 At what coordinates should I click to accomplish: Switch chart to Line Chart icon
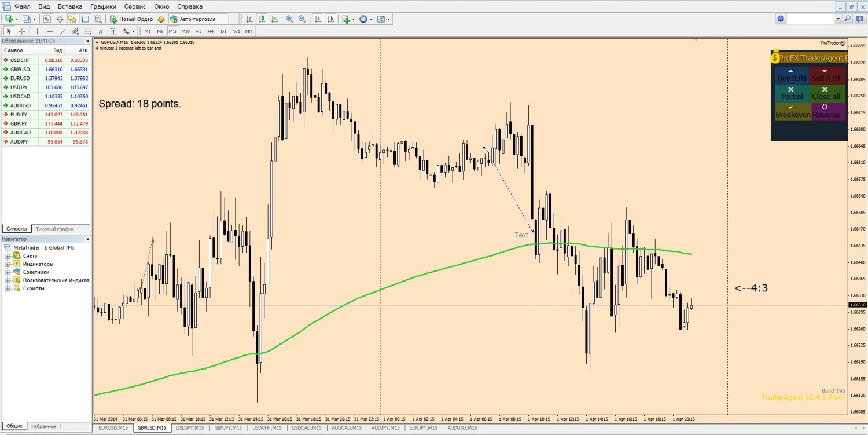pyautogui.click(x=274, y=19)
